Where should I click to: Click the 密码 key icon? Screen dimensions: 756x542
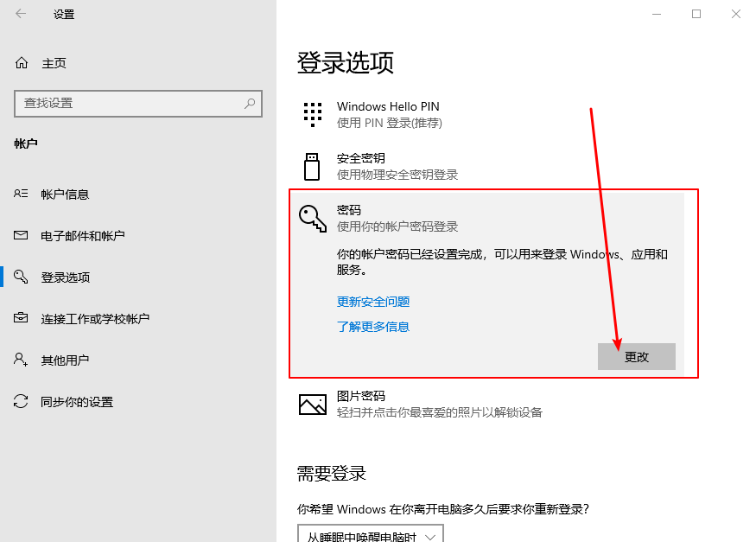(x=312, y=217)
